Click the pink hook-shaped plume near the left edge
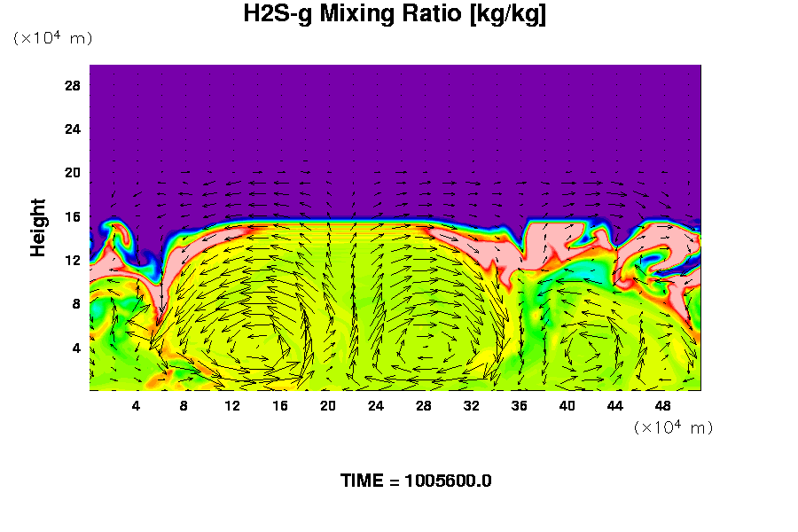 point(111,257)
